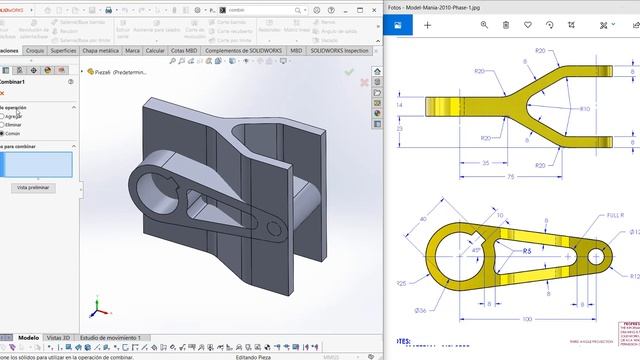Screen dimensions: 640x360
Task: Click Zoom to Fit magnifier in view toolbar
Action: point(173,61)
